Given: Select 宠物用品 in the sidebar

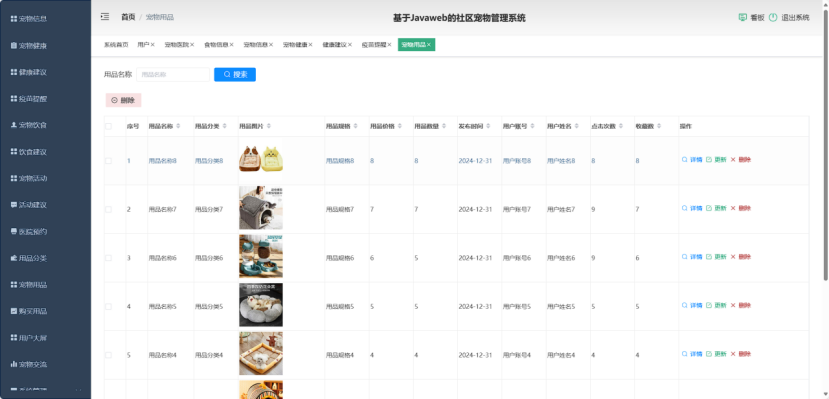Looking at the screenshot, I should coord(29,285).
